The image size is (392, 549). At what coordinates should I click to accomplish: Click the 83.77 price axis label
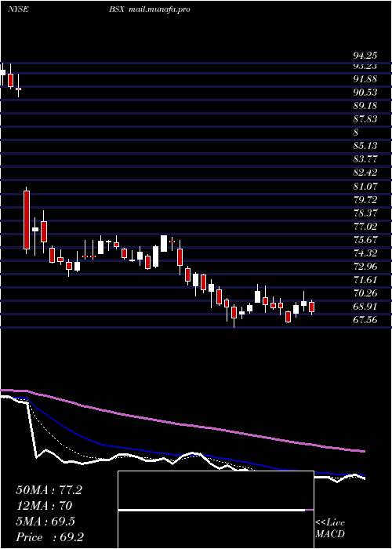click(x=365, y=159)
